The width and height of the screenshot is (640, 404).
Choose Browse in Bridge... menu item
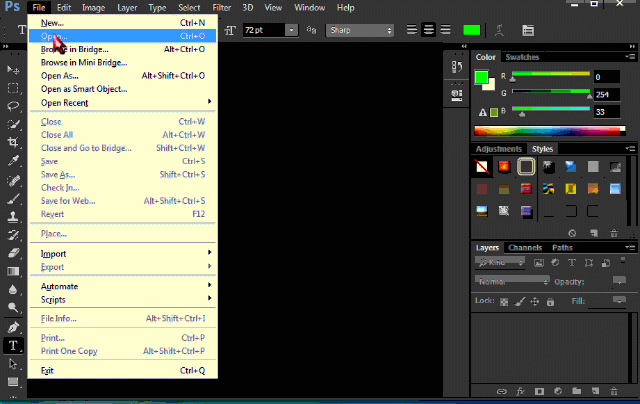pyautogui.click(x=122, y=49)
